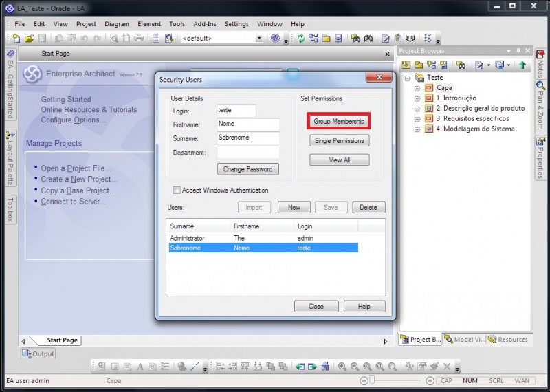Pin the Project Browser panel
The height and width of the screenshot is (392, 550).
pyautogui.click(x=518, y=50)
